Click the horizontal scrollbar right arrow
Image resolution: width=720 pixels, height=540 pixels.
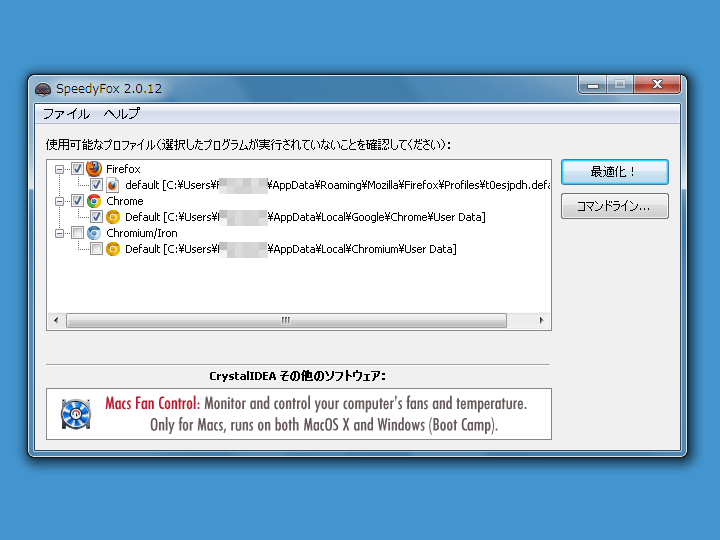click(542, 320)
